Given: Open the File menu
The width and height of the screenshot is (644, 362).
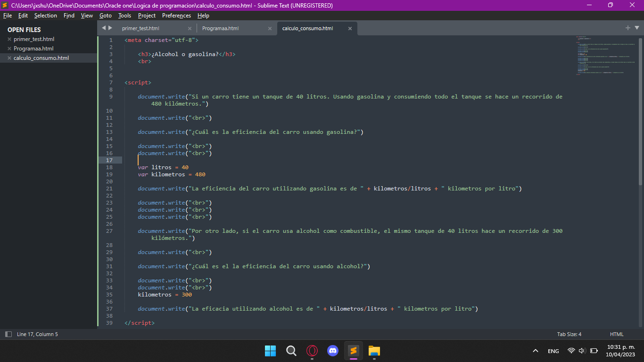Looking at the screenshot, I should coord(8,16).
